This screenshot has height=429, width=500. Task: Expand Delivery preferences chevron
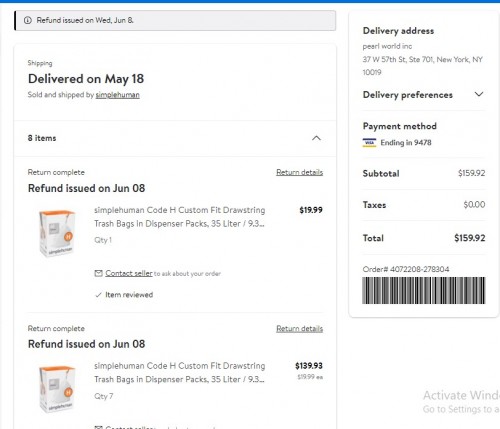(479, 94)
